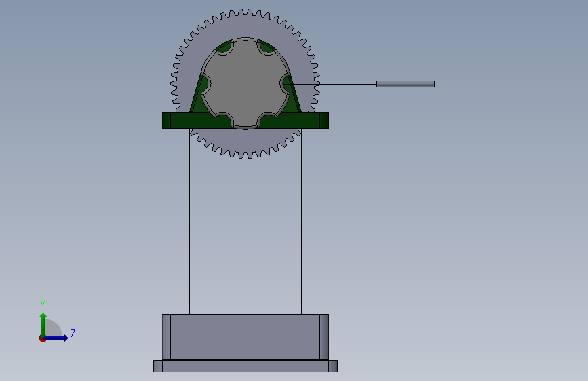Select the gray base box
Viewport: 588px width, 381px height.
coord(246,337)
